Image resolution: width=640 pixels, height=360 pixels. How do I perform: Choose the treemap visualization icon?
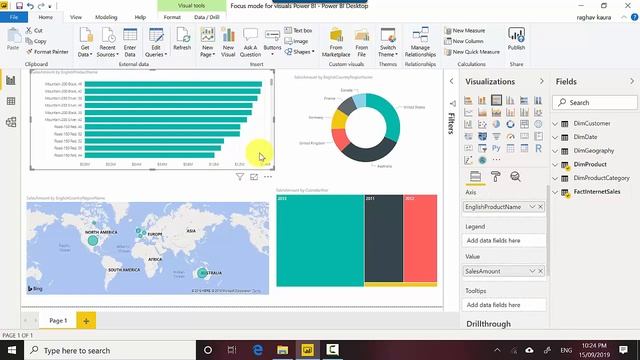coord(524,124)
